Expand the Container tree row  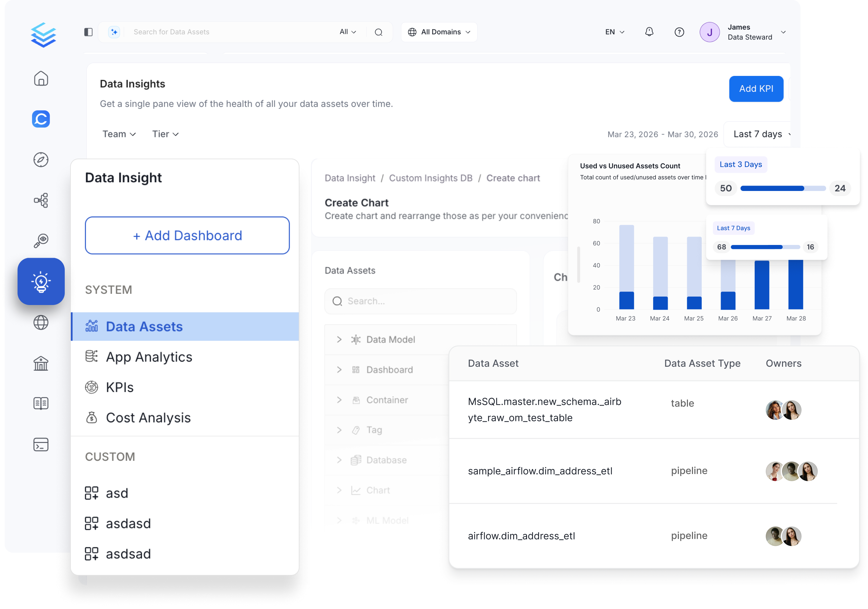[339, 400]
